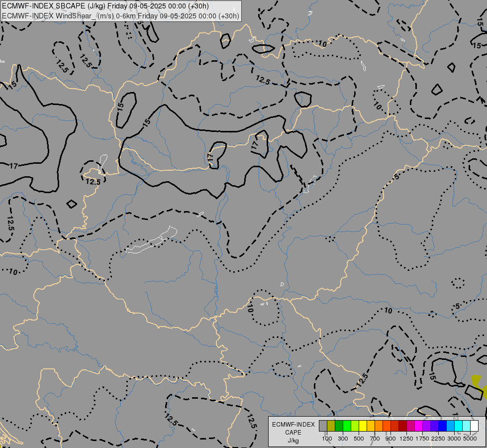Click the 700 legend scale value
This screenshot has height=448, width=487.
375,439
